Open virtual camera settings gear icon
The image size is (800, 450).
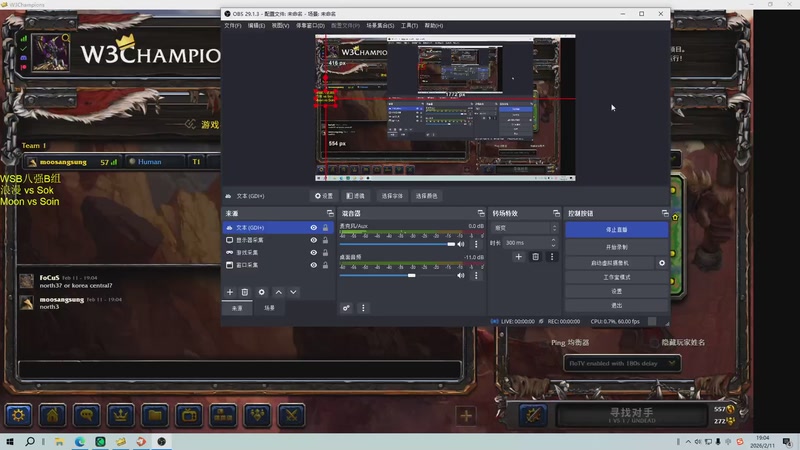pos(662,263)
